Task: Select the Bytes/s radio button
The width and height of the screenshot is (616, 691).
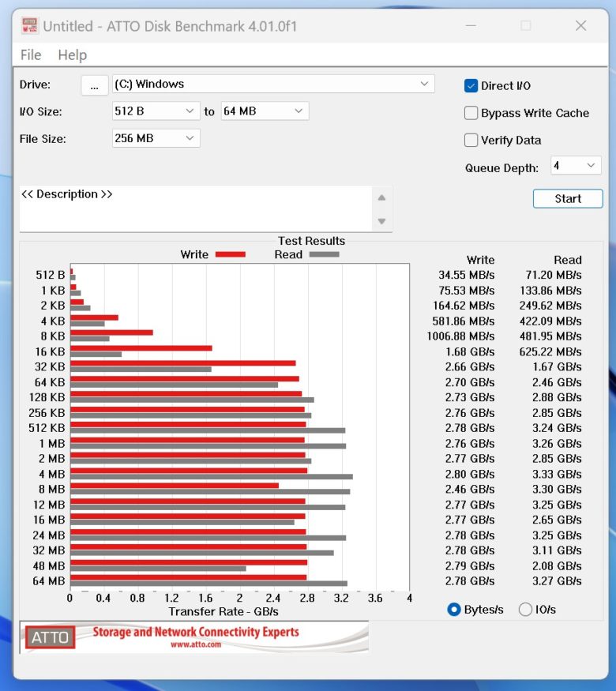Action: coord(454,610)
